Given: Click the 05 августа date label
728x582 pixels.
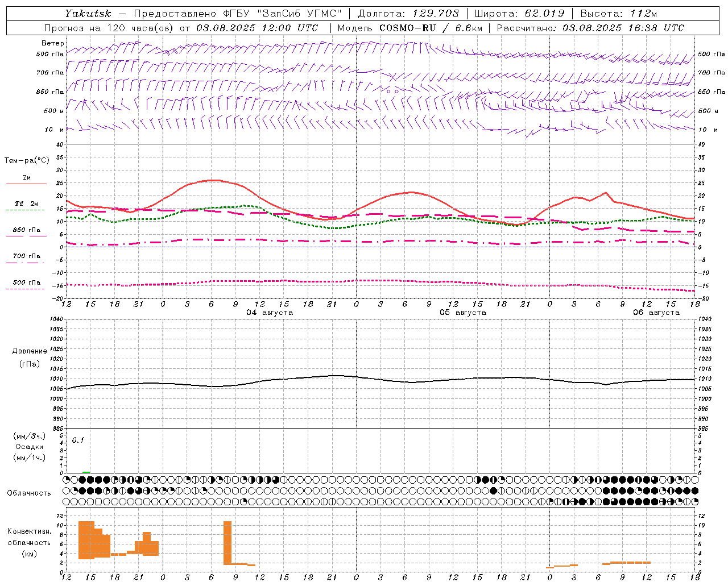Looking at the screenshot, I should [x=463, y=313].
